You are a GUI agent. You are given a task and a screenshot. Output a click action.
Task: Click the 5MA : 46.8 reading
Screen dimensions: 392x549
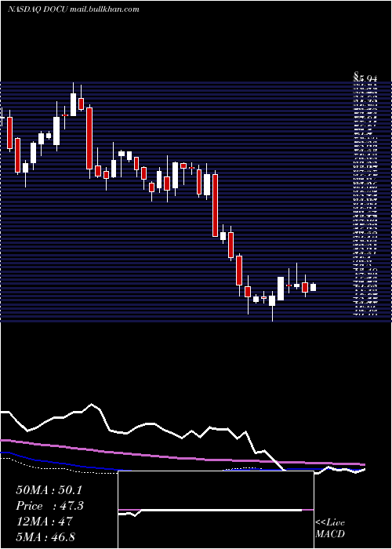(x=45, y=536)
